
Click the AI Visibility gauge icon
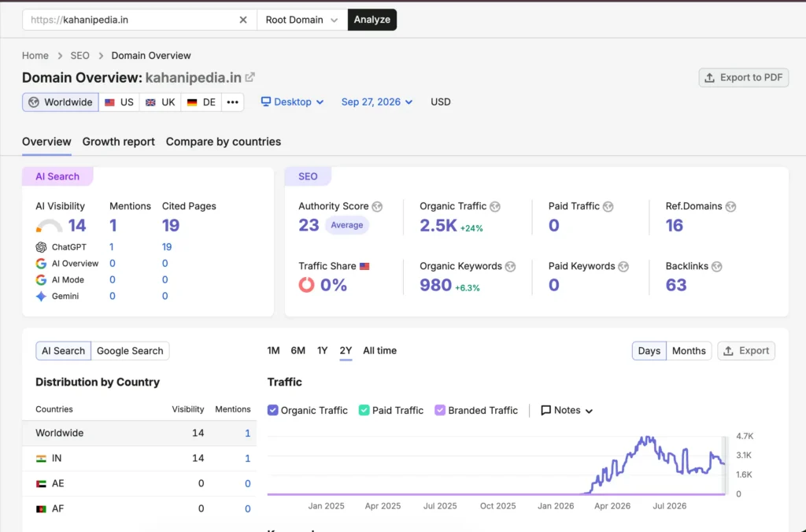pyautogui.click(x=50, y=226)
